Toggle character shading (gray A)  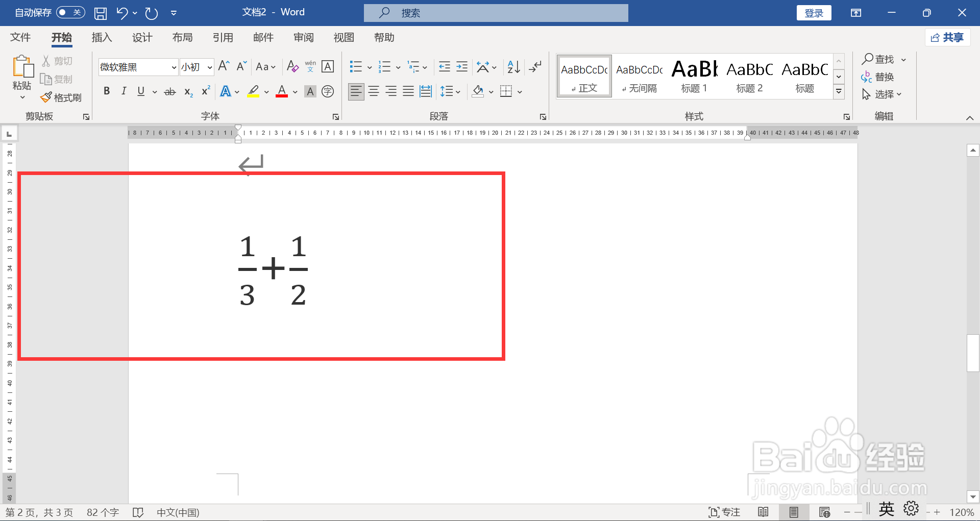310,91
